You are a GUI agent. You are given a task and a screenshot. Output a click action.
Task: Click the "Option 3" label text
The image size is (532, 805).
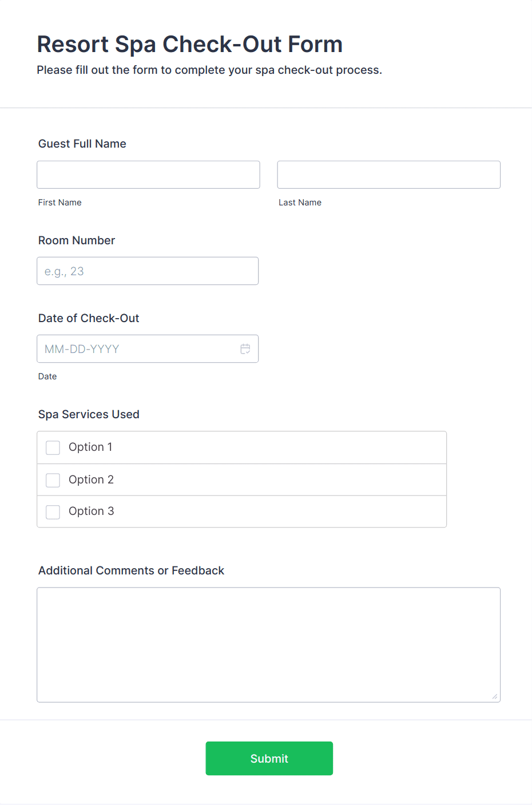pyautogui.click(x=91, y=511)
